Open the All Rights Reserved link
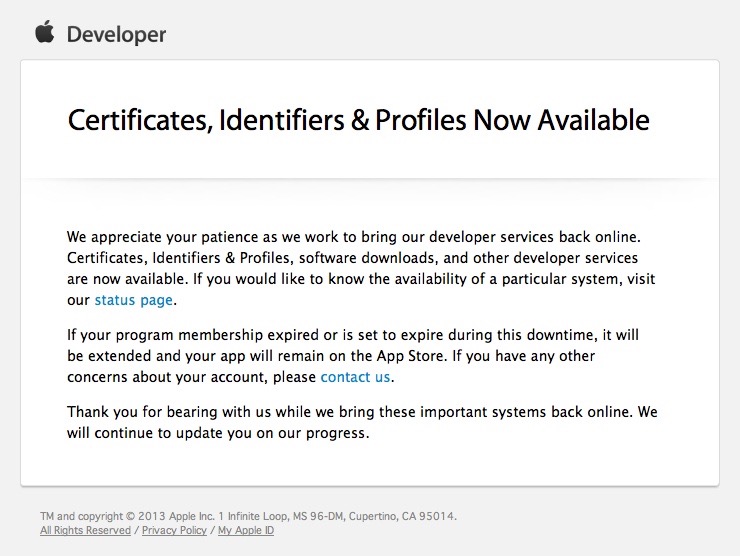This screenshot has height=556, width=740. (x=85, y=530)
